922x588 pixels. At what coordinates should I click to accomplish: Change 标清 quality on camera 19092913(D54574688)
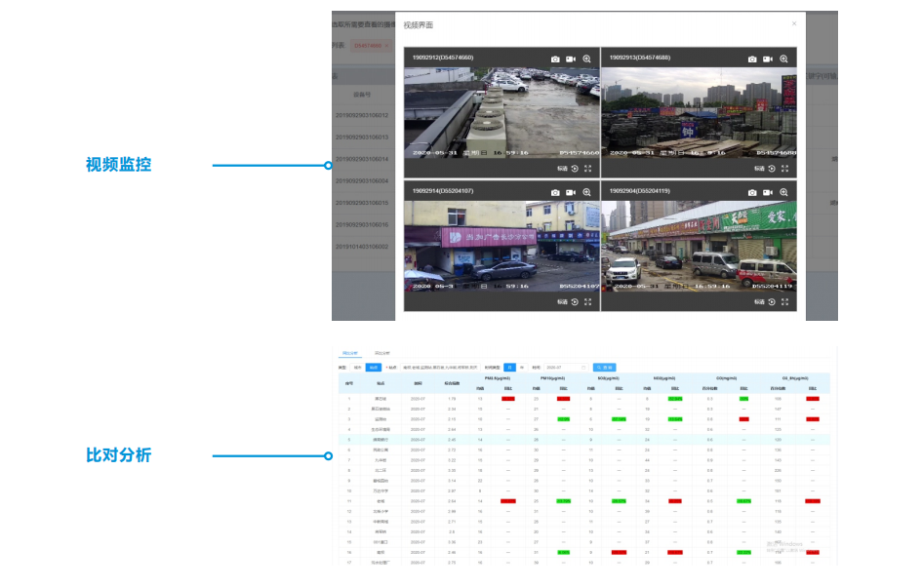(x=759, y=169)
